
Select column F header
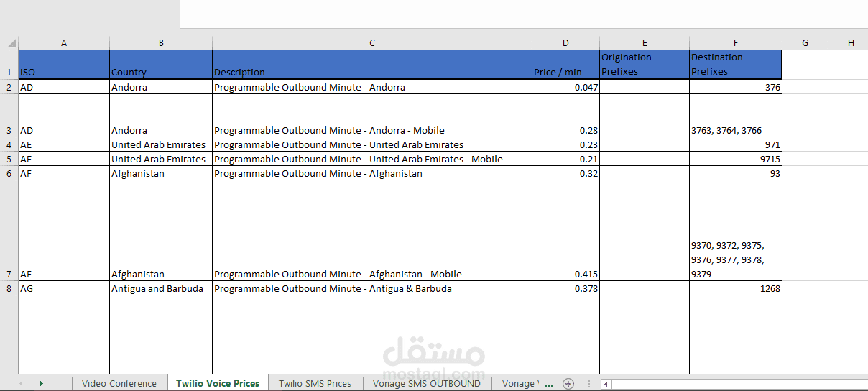[736, 43]
